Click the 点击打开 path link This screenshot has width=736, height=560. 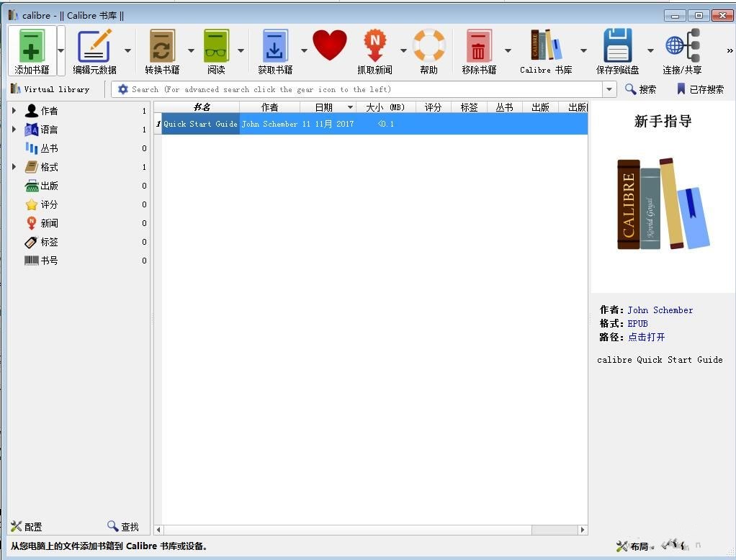point(647,337)
